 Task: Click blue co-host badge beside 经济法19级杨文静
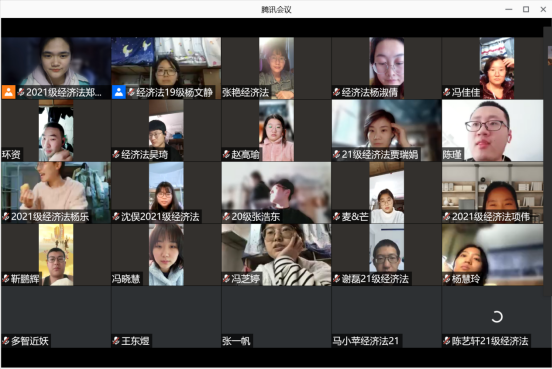click(119, 92)
